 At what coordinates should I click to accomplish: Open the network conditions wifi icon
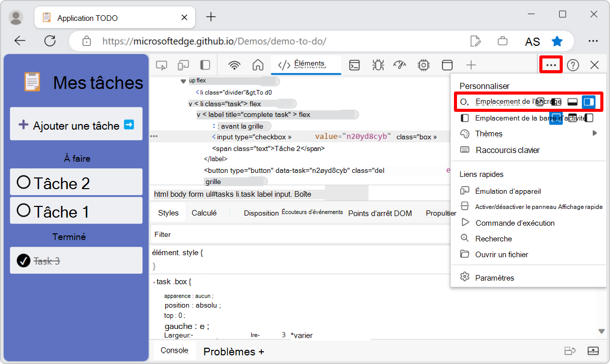tap(233, 65)
